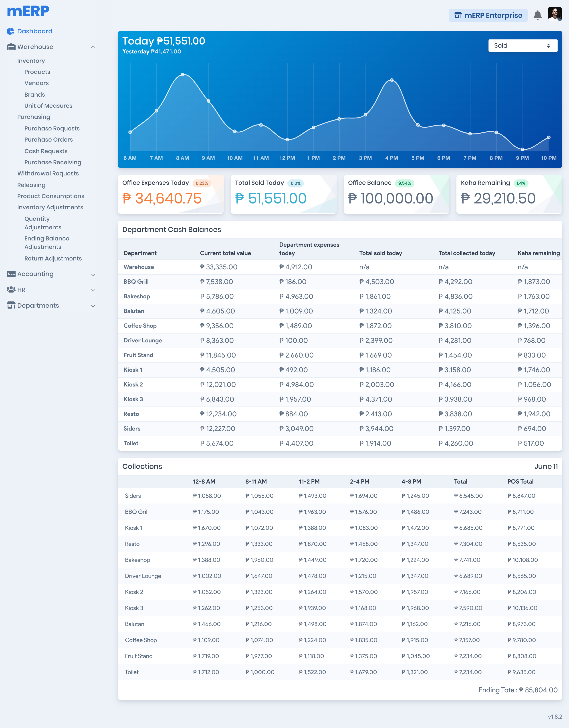Screen dimensions: 569x728
Task: Navigate to Purchase Orders
Action: pos(48,139)
